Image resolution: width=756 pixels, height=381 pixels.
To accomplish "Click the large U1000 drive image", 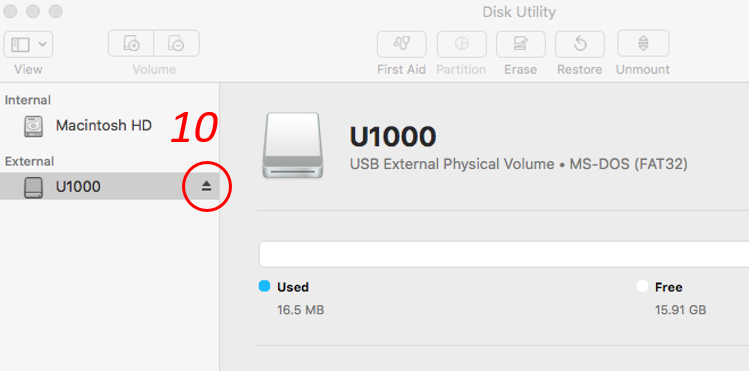I will click(293, 146).
